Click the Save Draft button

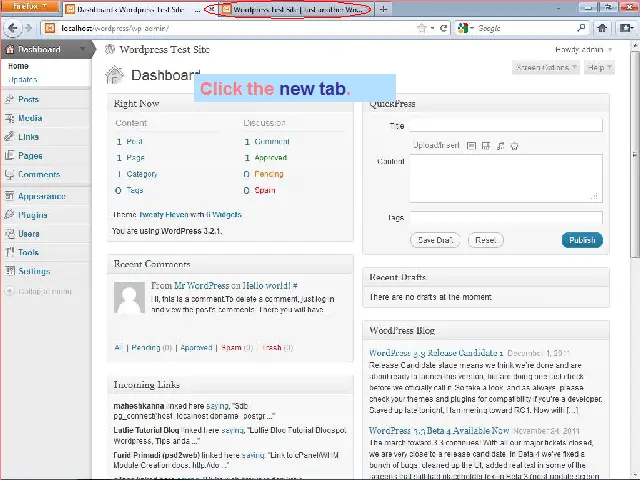click(x=435, y=240)
